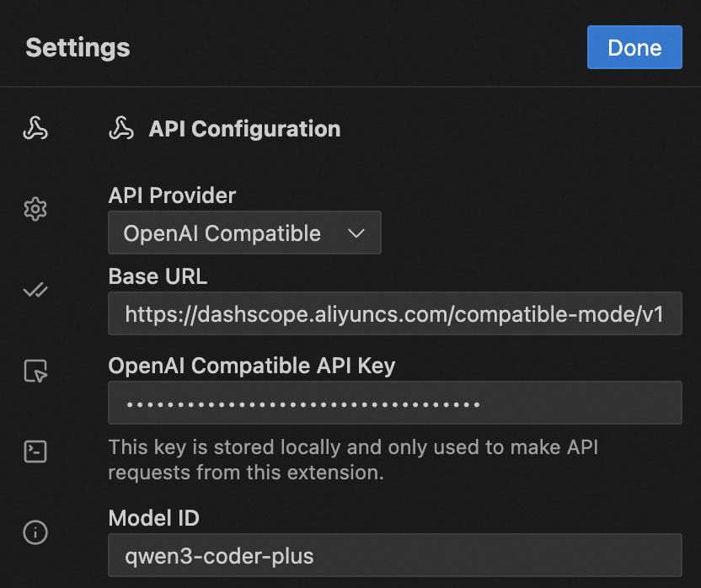
Task: Open the double-checkmark Features sidebar tab
Action: click(35, 290)
